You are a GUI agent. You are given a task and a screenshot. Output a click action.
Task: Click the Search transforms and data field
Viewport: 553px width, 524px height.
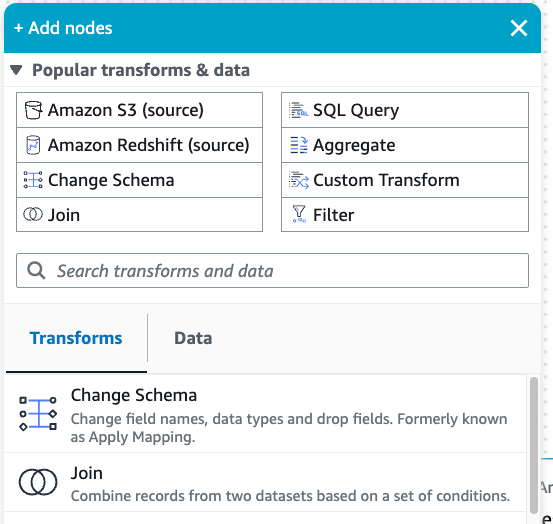[x=272, y=270]
